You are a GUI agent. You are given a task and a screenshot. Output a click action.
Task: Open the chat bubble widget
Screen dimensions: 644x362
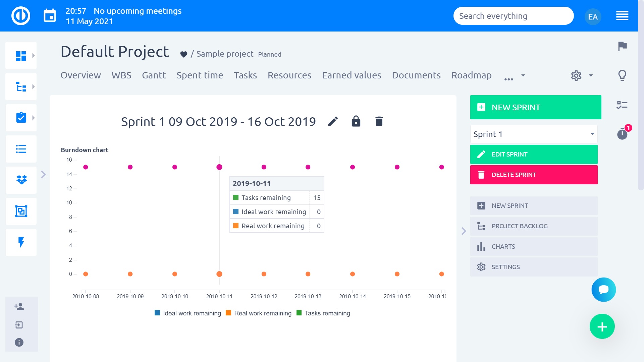pos(603,290)
